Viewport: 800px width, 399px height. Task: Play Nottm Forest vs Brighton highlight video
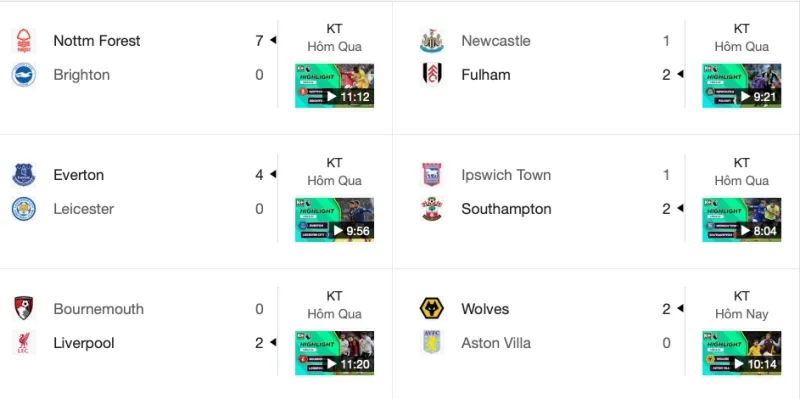click(x=334, y=86)
